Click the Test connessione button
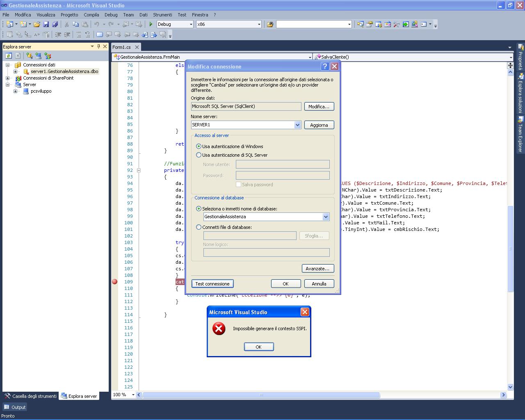This screenshot has width=525, height=420. (212, 284)
